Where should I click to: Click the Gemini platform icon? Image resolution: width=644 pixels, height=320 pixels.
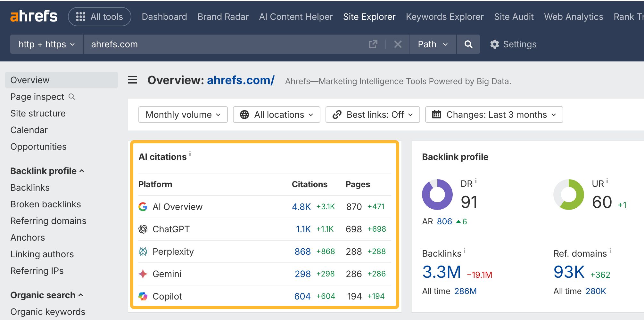143,274
